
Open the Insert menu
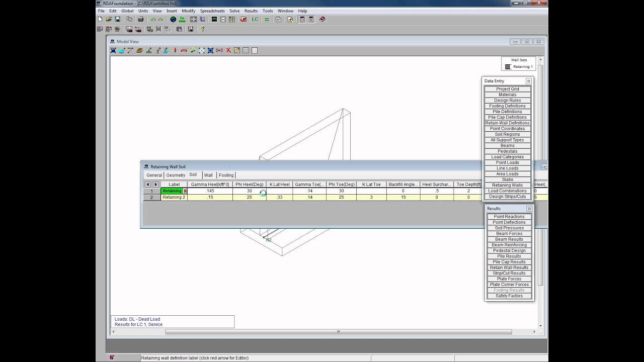click(x=172, y=11)
